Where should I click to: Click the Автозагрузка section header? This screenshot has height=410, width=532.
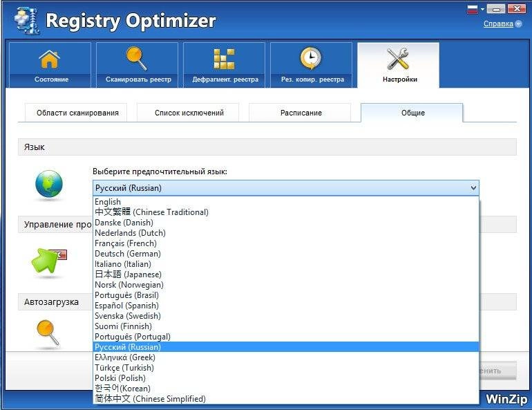coord(55,301)
